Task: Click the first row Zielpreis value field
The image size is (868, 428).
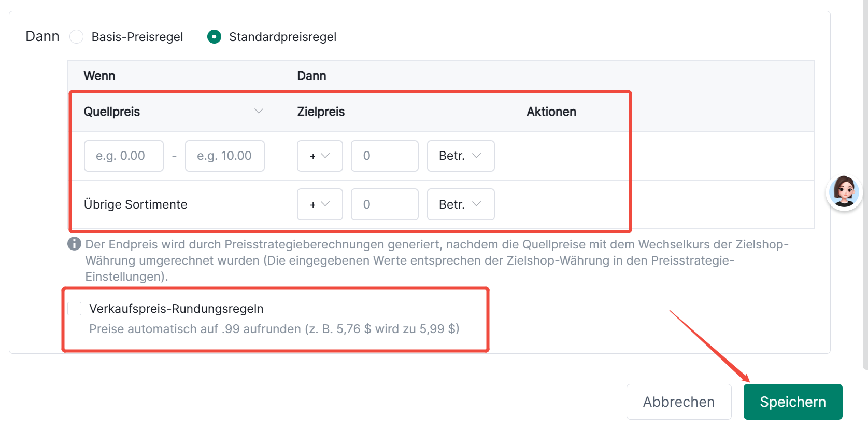Action: click(x=385, y=156)
